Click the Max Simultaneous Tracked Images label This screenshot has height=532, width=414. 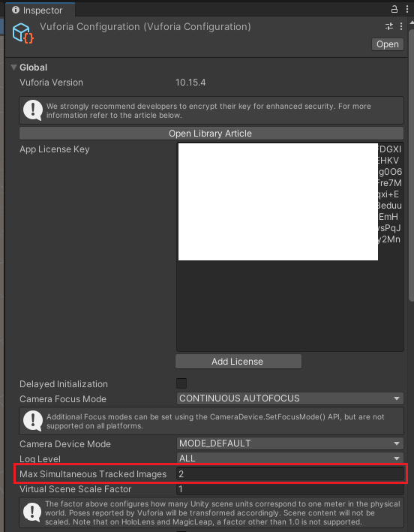pos(93,474)
